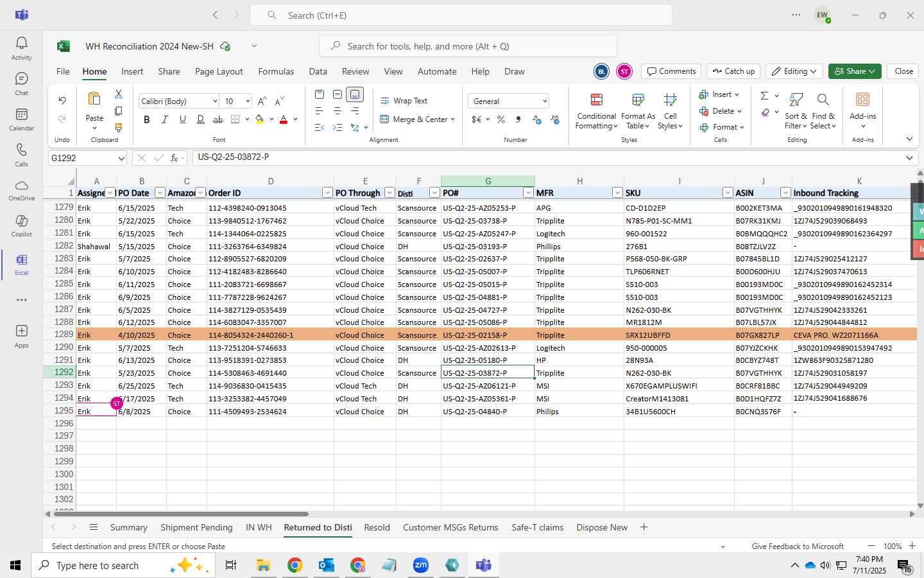Expand Merge & Center options
This screenshot has width=924, height=578.
pyautogui.click(x=452, y=119)
